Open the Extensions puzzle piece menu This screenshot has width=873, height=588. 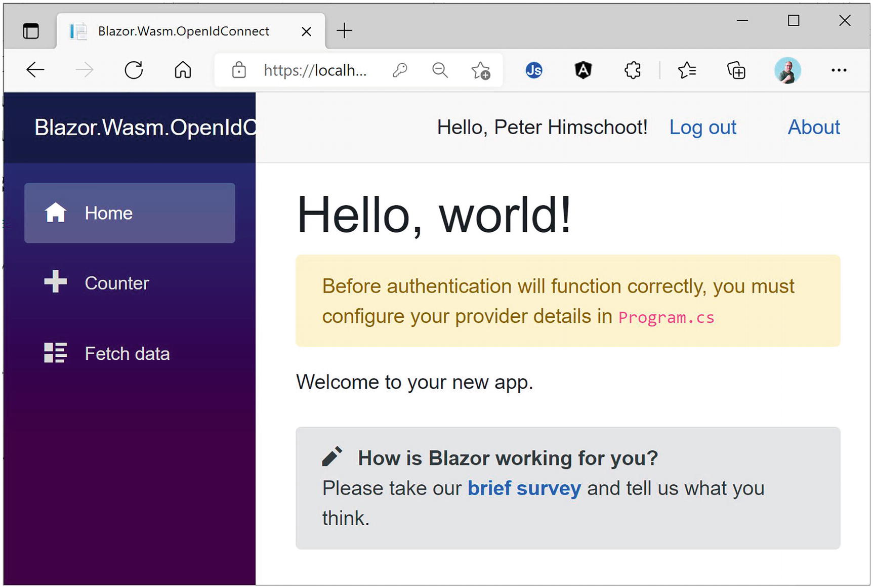click(633, 70)
